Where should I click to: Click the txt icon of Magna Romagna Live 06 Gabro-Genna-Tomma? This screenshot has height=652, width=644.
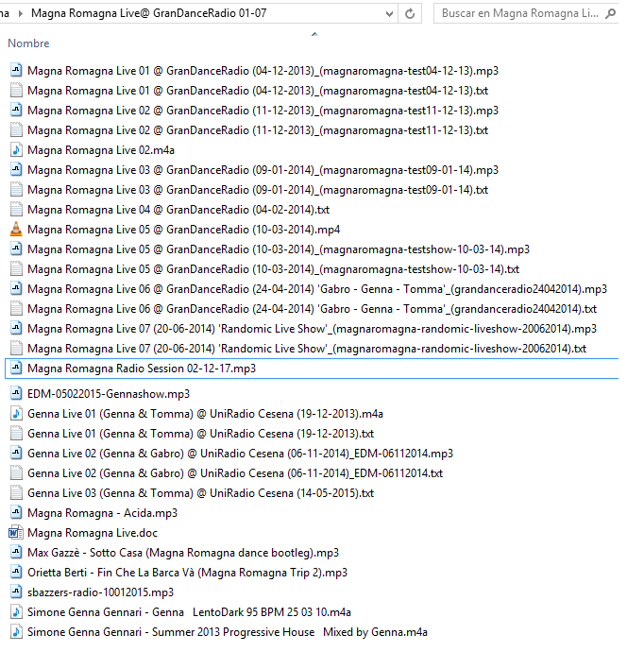tap(16, 309)
